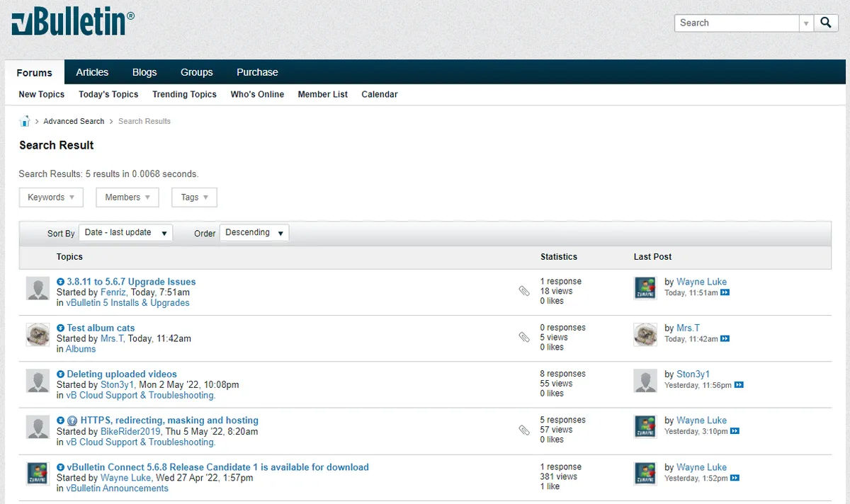850x504 pixels.
Task: Click first-unread arrow icon before Deleting uploaded videos
Action: click(60, 374)
